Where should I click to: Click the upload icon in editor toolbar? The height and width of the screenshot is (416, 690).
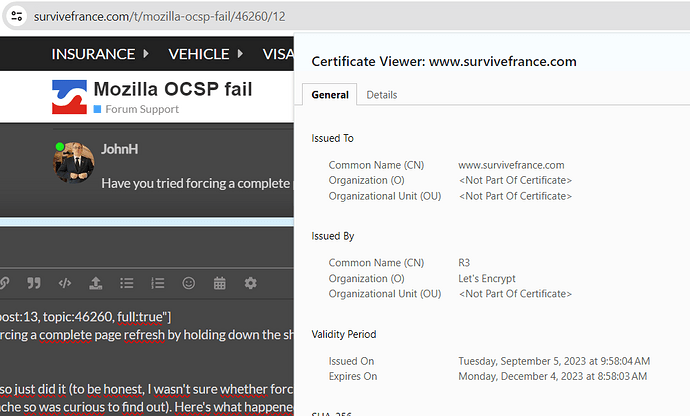click(95, 283)
